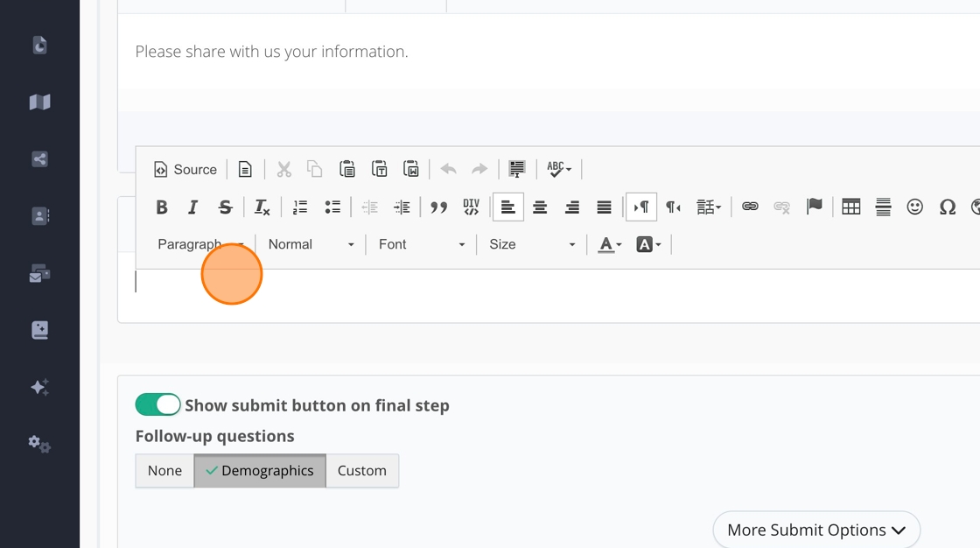This screenshot has height=548, width=980.
Task: Open the Source code view button
Action: (185, 170)
